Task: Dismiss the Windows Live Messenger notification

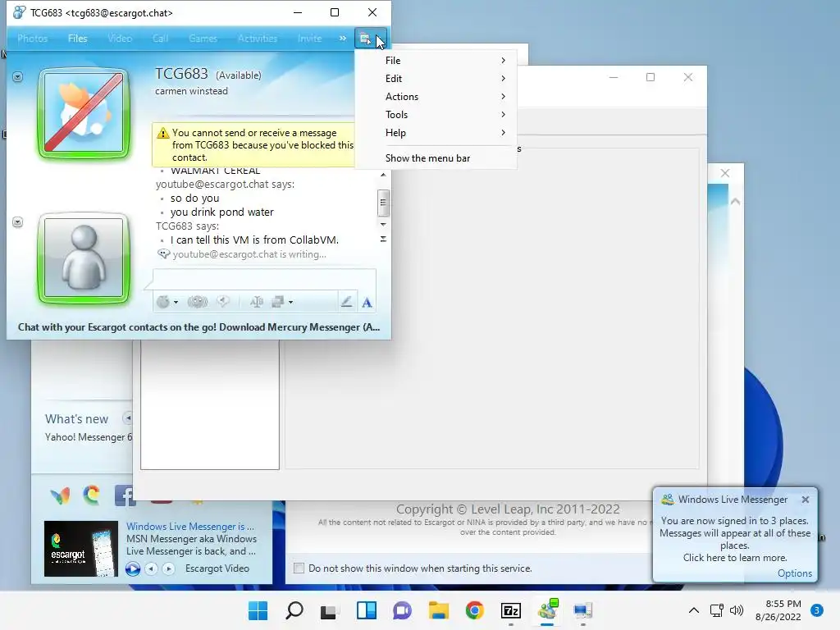Action: coord(806,500)
